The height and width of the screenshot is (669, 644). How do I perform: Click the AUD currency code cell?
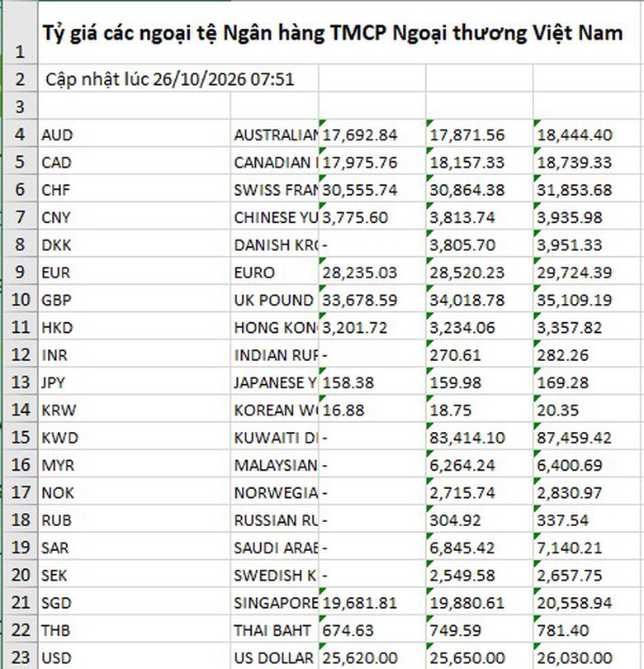134,134
